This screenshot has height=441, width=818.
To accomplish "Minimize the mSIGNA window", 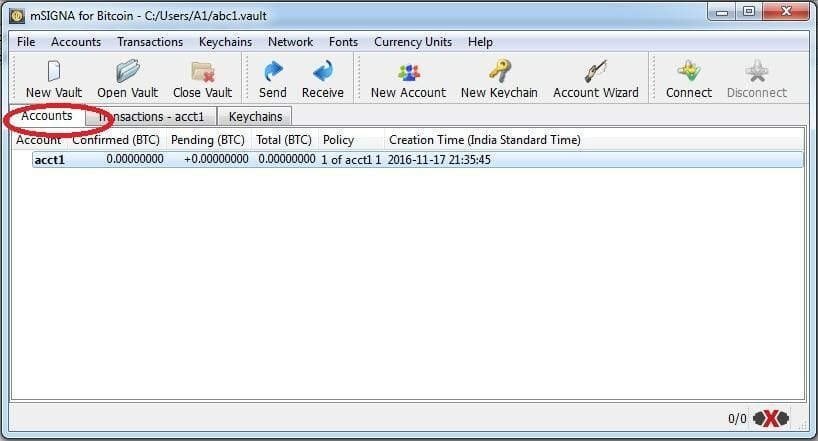I will click(x=722, y=12).
